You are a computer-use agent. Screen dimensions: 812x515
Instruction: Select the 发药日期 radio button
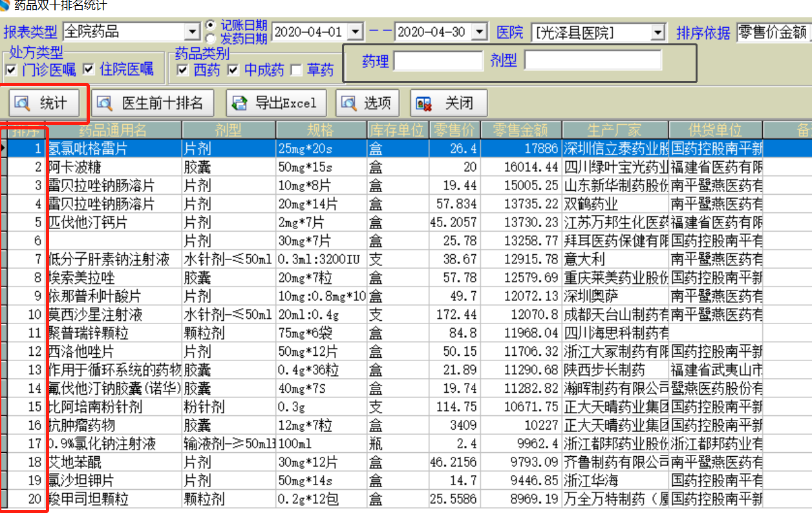click(x=211, y=39)
